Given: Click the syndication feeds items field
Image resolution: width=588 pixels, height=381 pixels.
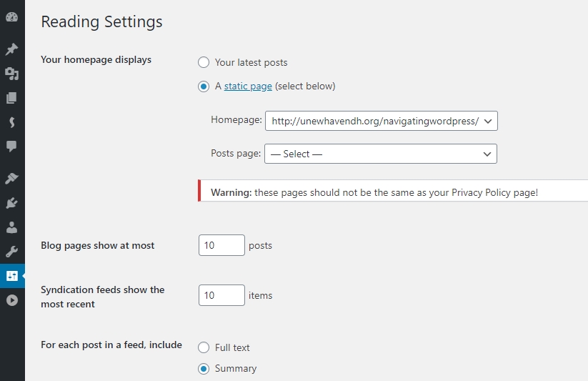Looking at the screenshot, I should click(x=221, y=295).
